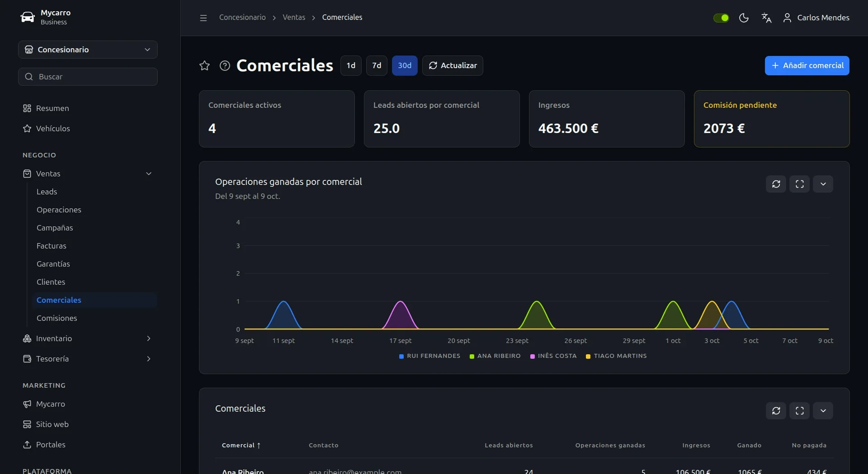The width and height of the screenshot is (868, 474).
Task: Sort by the Comercial column header
Action: click(x=241, y=446)
